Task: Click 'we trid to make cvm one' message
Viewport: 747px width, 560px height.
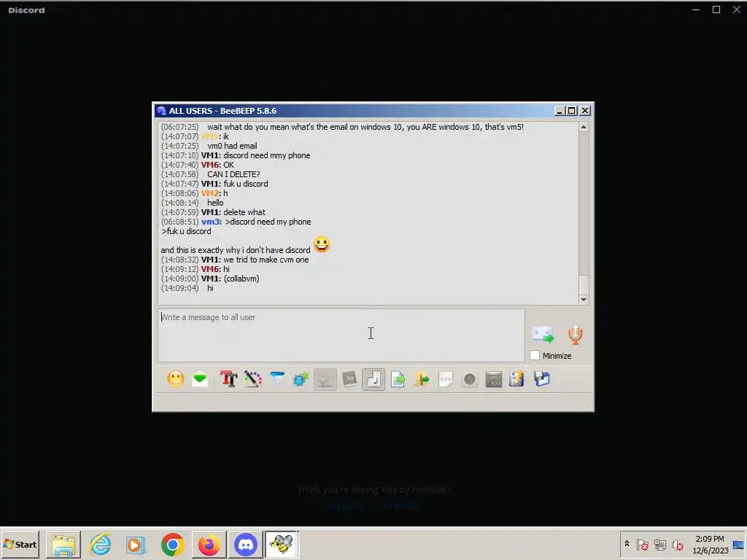Action: tap(266, 260)
